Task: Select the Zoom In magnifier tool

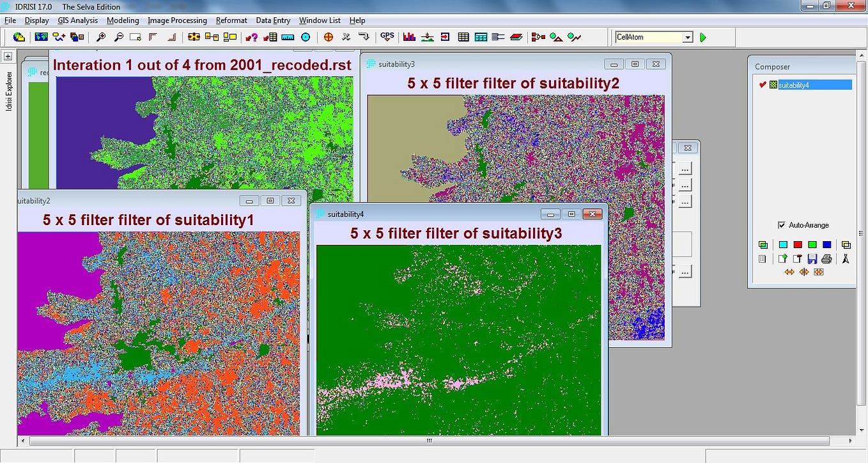Action: point(100,37)
